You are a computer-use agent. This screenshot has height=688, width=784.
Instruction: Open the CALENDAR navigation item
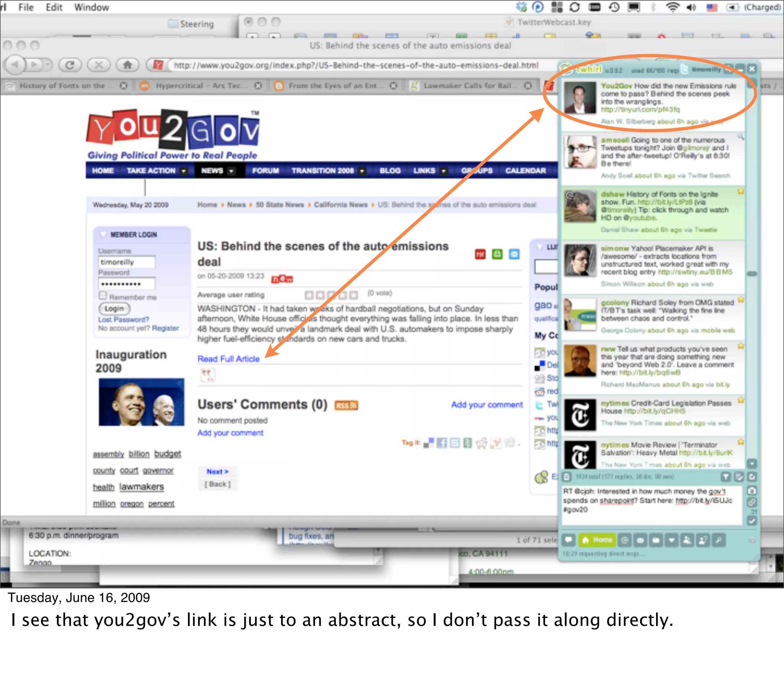[x=526, y=171]
